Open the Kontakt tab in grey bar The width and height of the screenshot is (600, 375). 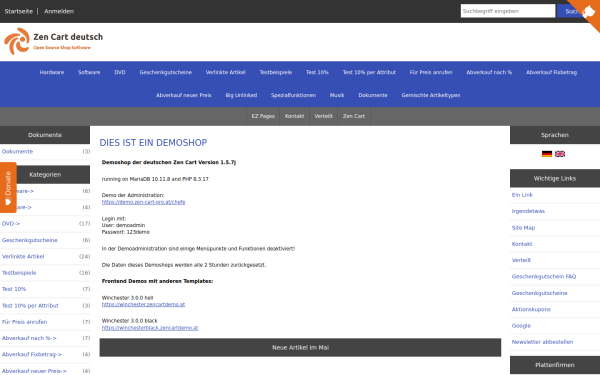point(294,116)
